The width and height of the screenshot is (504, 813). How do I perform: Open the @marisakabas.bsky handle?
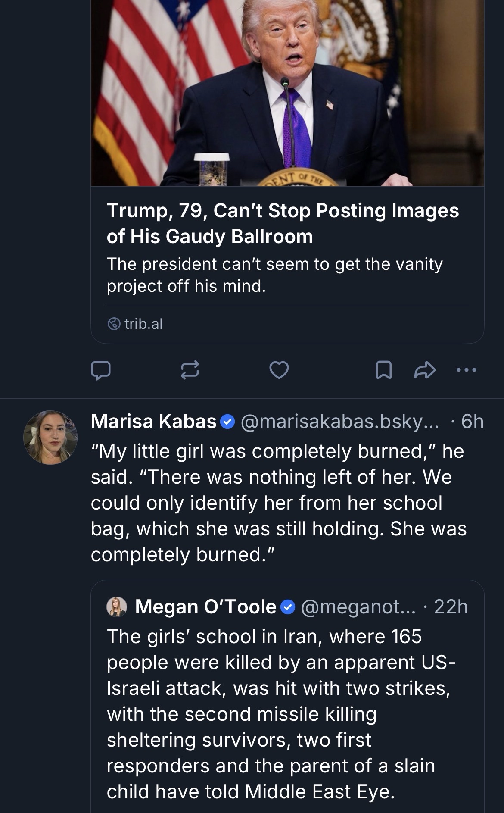point(339,422)
